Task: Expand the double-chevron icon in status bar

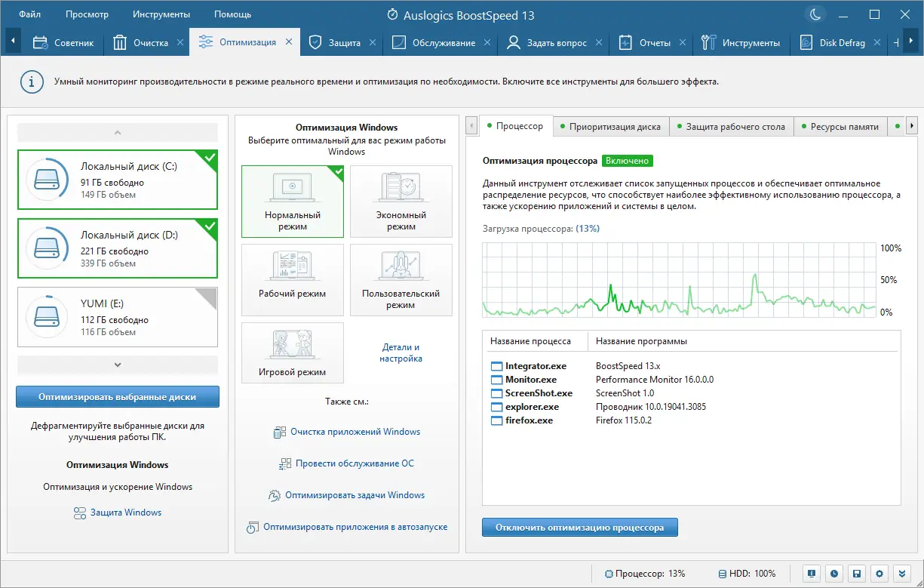Action: click(x=904, y=573)
